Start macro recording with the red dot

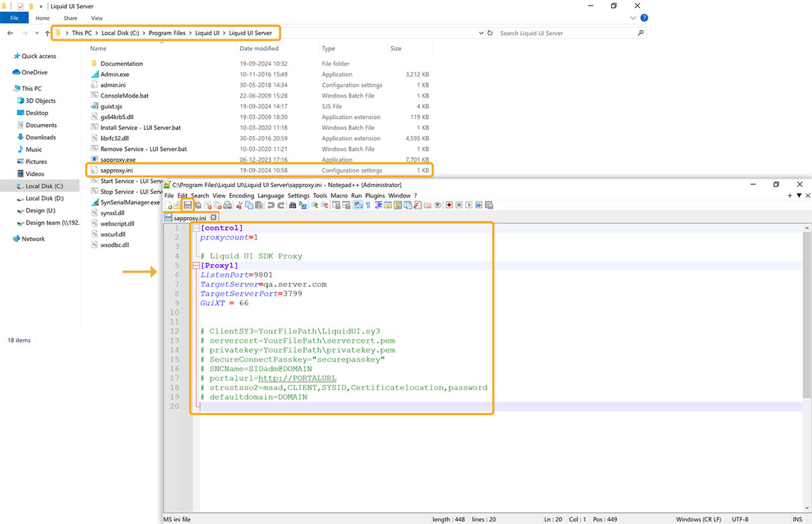(x=449, y=205)
